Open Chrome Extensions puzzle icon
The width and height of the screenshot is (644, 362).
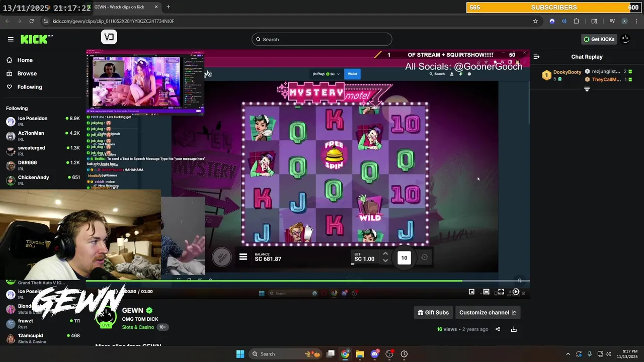click(x=577, y=21)
